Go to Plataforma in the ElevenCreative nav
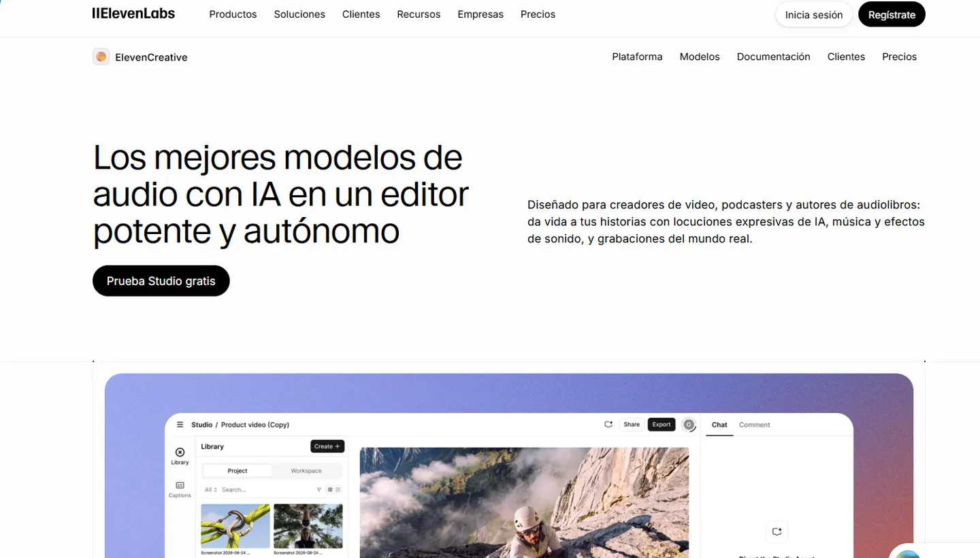The width and height of the screenshot is (980, 558). pyautogui.click(x=637, y=56)
